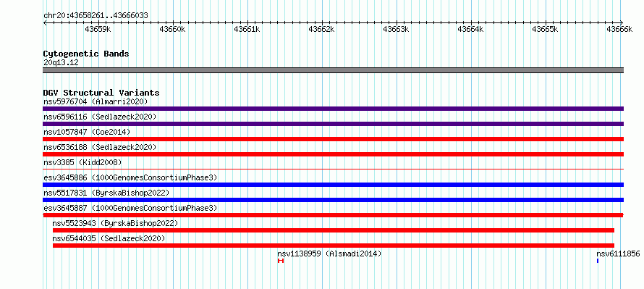Click the 43662k ruler tick label
Screen dimensions: 644x289
click(x=321, y=29)
